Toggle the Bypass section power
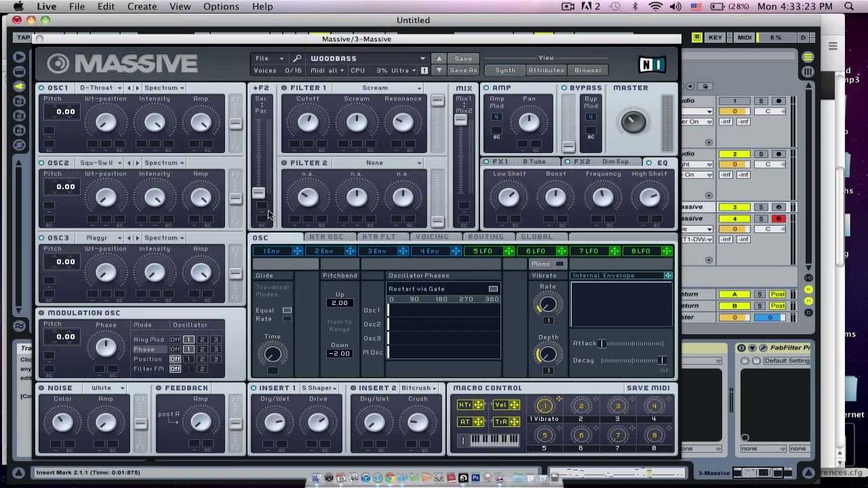 (x=564, y=88)
